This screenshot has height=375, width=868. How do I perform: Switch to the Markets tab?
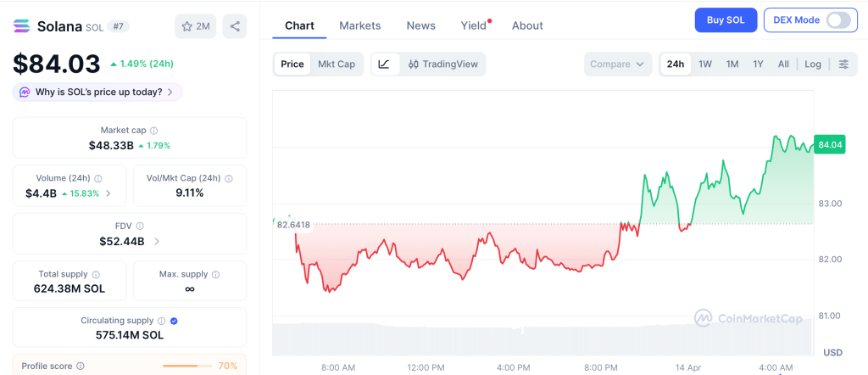pyautogui.click(x=359, y=25)
